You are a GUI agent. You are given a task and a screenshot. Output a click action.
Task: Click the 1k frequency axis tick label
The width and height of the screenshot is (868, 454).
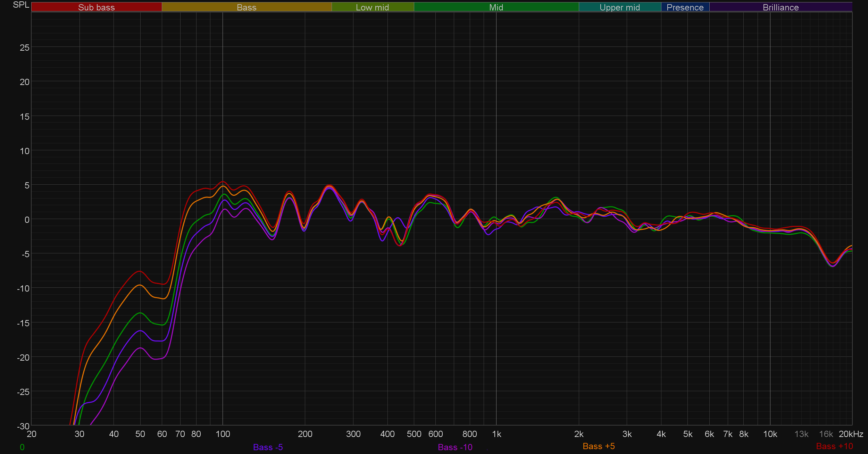click(x=496, y=434)
